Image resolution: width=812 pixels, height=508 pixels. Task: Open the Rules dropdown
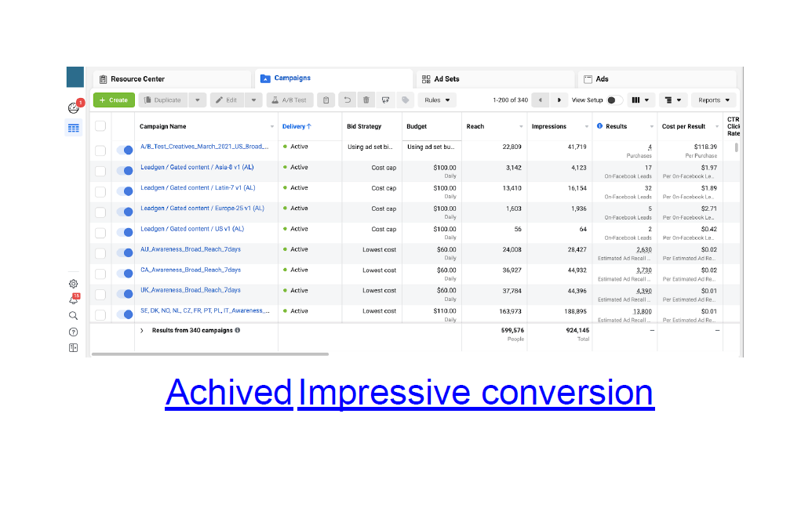click(x=437, y=100)
